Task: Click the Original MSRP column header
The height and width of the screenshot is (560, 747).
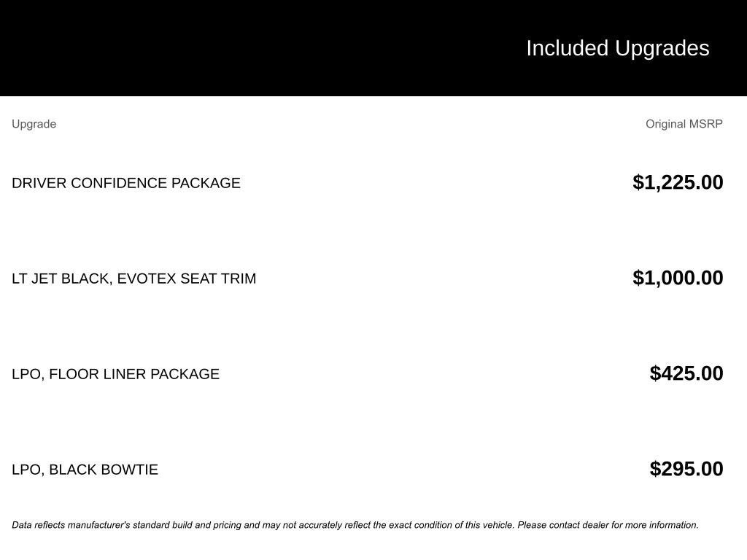Action: tap(684, 124)
